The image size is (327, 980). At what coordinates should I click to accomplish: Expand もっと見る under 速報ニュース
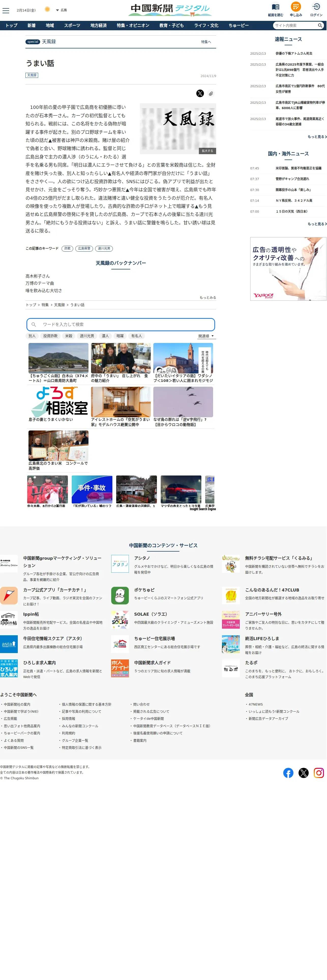(x=317, y=137)
